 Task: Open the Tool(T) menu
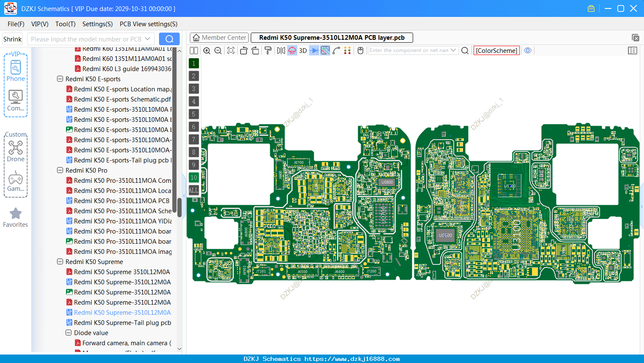[66, 24]
